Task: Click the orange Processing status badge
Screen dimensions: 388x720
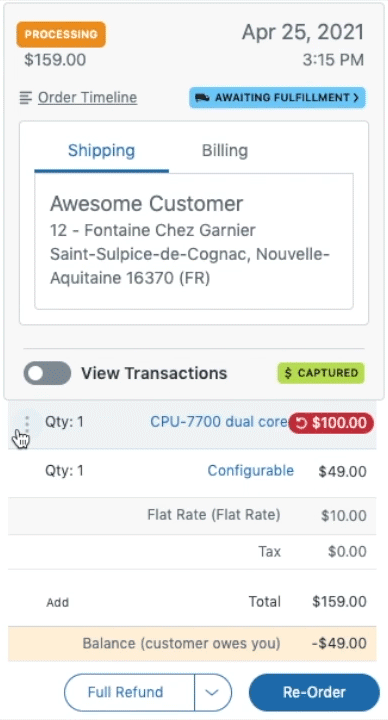Action: [61, 34]
